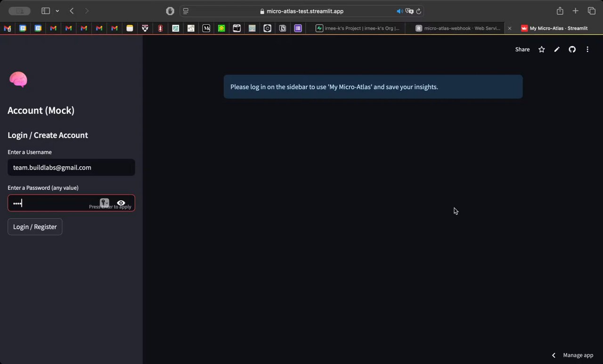Screen dimensions: 603x364
Task: Star the app as favorite
Action: pos(542,49)
